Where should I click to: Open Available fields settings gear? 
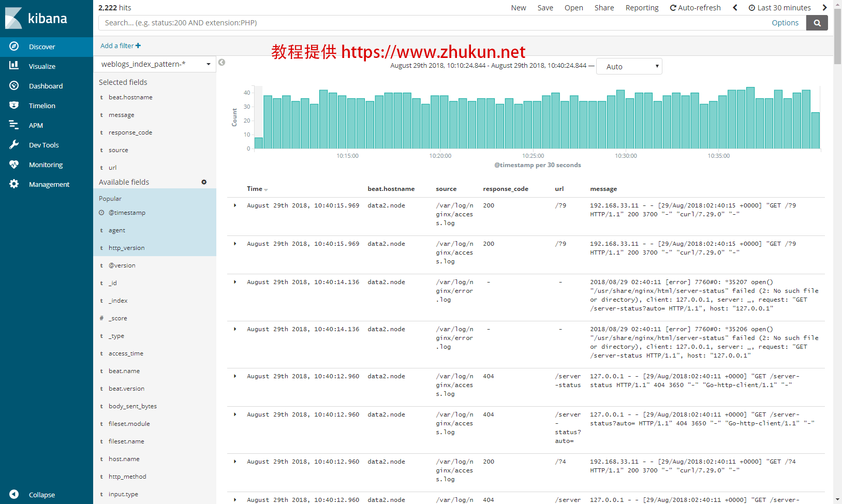(204, 182)
